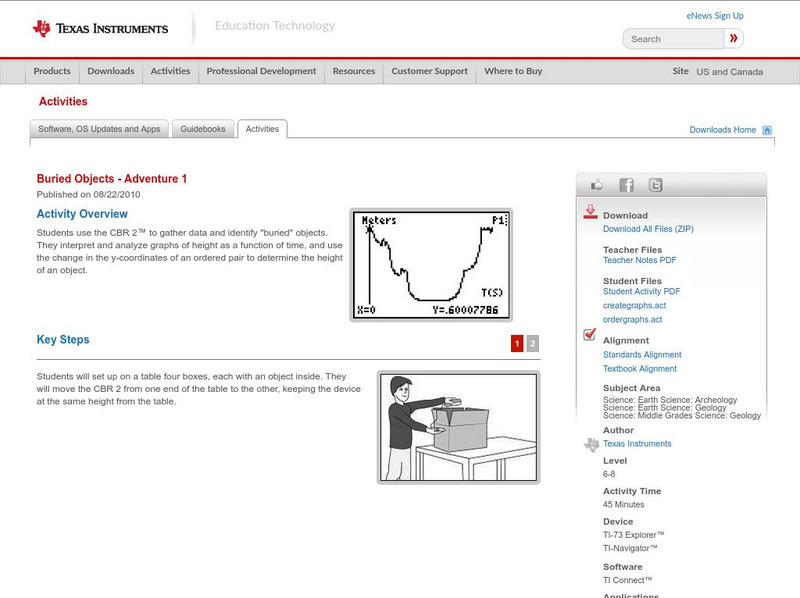The height and width of the screenshot is (598, 800).
Task: Open Student Activity PDF
Action: click(641, 291)
